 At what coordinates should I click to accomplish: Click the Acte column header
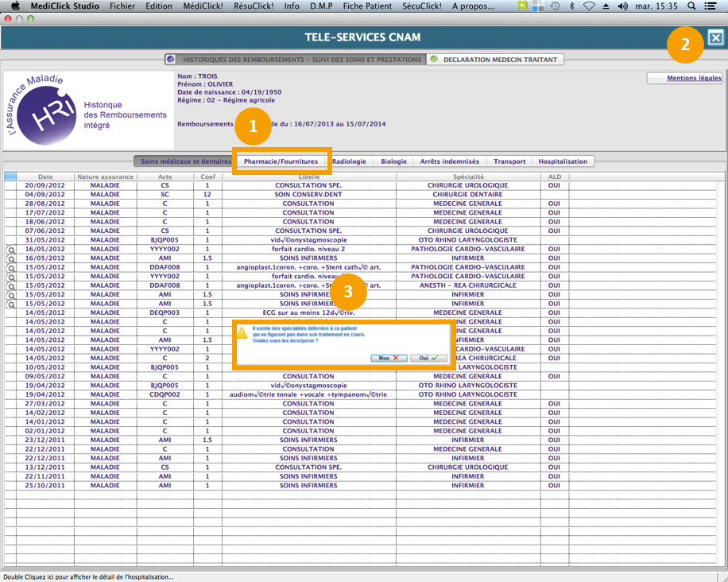165,177
